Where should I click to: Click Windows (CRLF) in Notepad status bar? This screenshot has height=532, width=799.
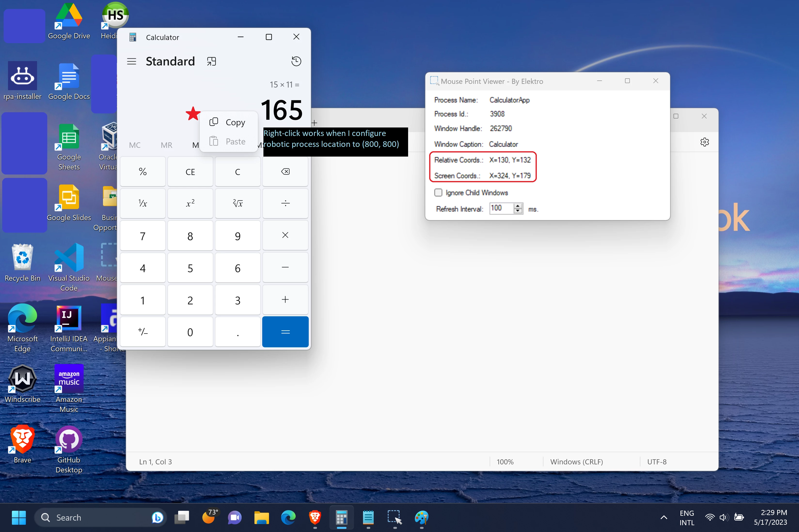(577, 462)
